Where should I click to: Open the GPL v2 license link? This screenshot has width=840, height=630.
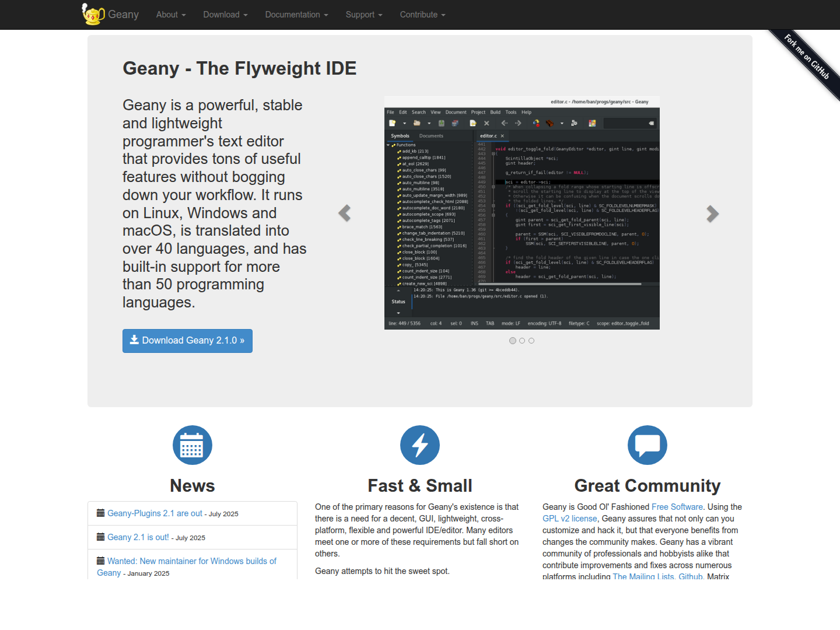coord(570,519)
